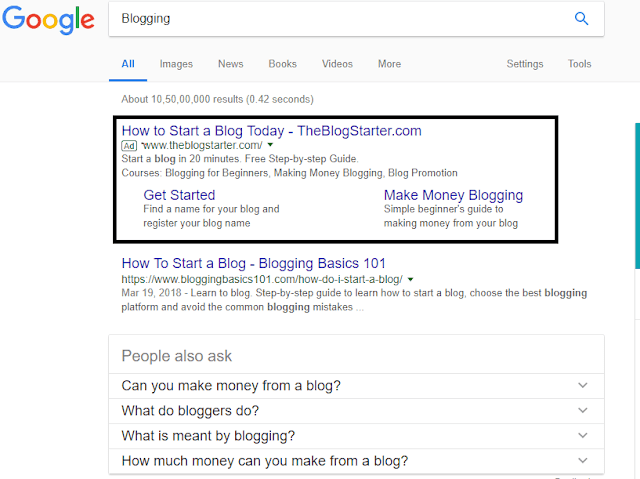Screen dimensions: 640x479
Task: Click the Google logo
Action: pos(48,20)
